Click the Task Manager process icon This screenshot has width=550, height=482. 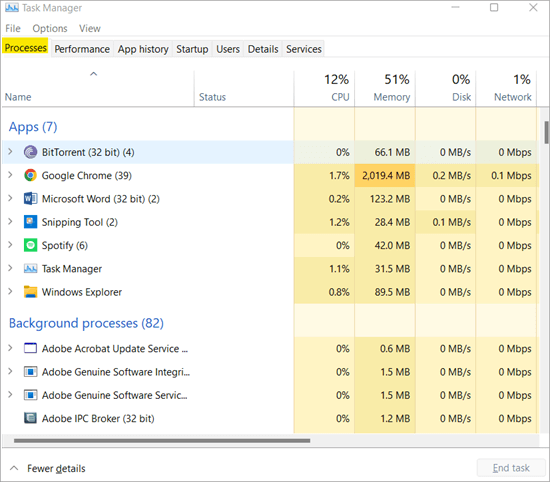(x=31, y=269)
